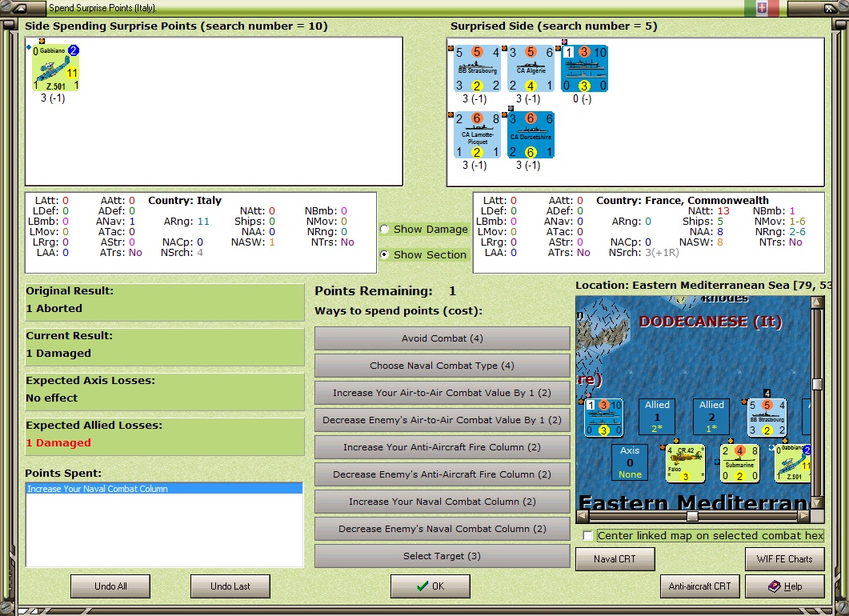Click the map vertical scrollbar up arrow
849x616 pixels.
coord(817,302)
